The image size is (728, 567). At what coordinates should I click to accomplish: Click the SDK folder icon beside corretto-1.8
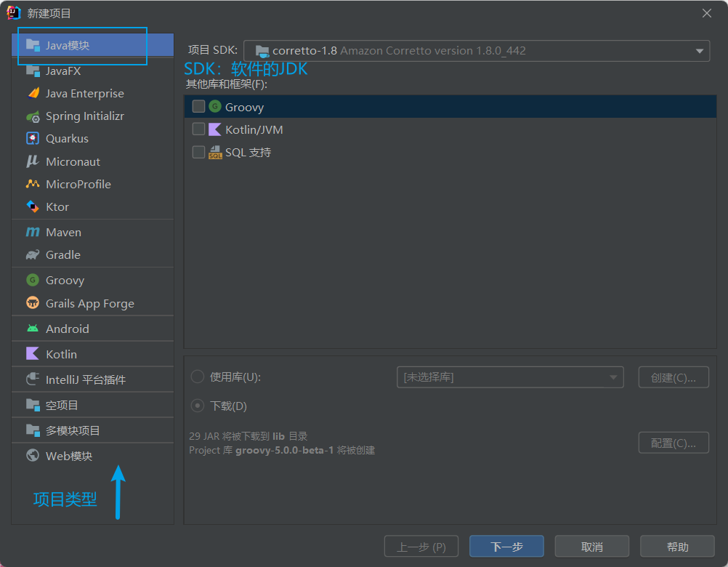tap(262, 51)
